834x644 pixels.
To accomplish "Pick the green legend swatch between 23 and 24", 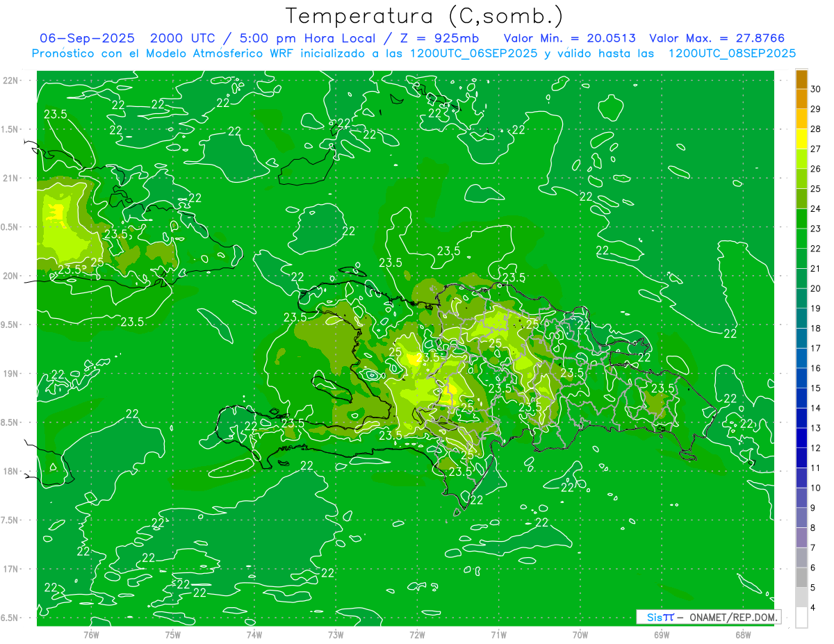I will (x=801, y=219).
